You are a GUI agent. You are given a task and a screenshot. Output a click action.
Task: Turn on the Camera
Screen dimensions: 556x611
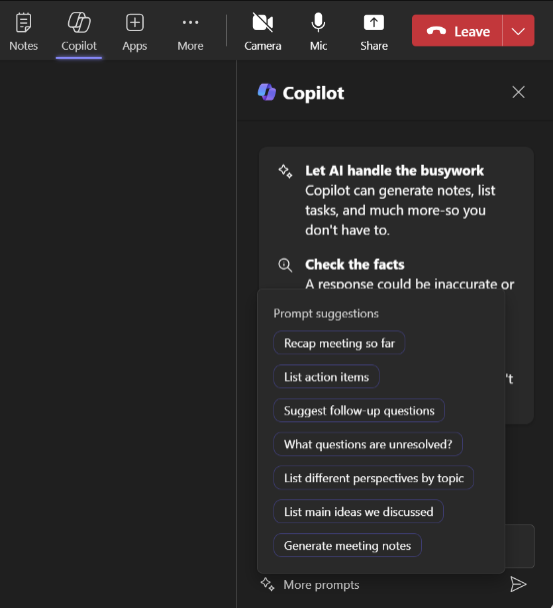coord(264,32)
